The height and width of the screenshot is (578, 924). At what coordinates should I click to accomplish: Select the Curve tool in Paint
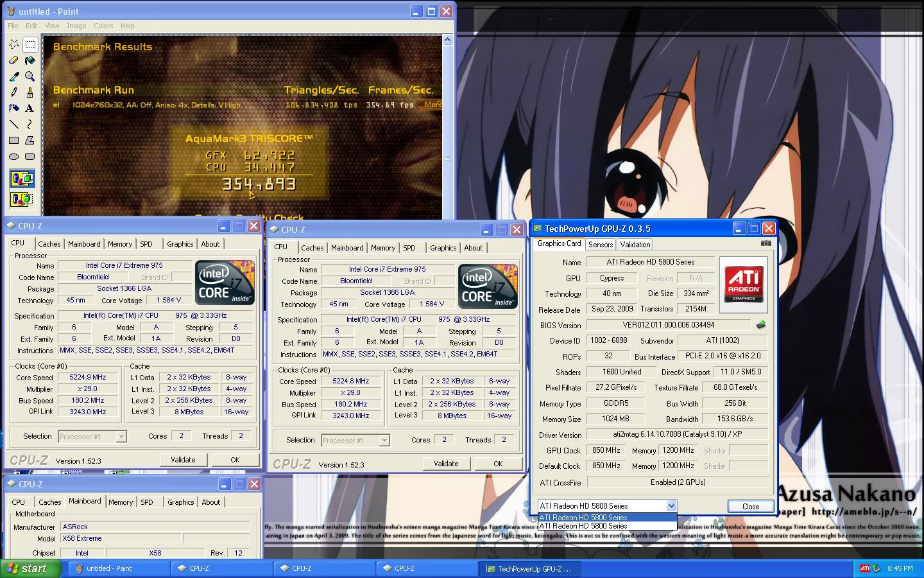[x=30, y=124]
